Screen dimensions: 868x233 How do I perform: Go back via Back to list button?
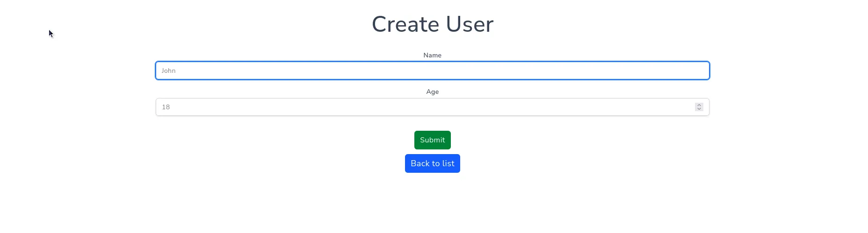[433, 163]
